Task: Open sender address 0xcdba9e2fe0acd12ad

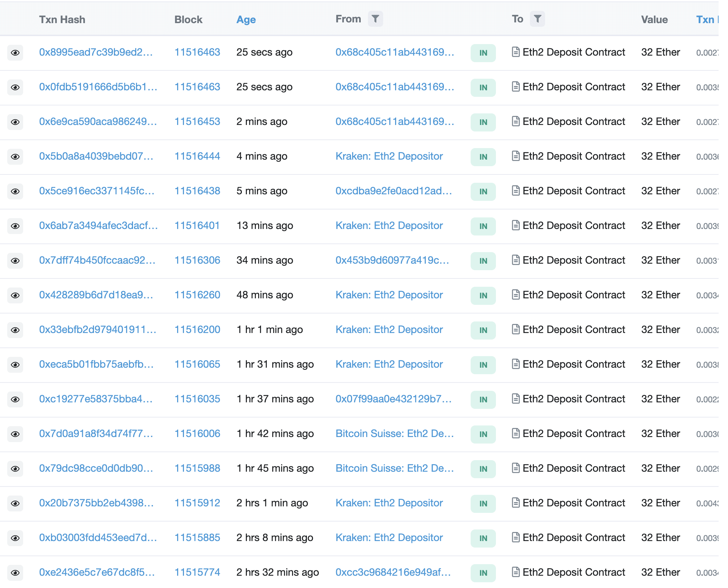Action: point(394,191)
